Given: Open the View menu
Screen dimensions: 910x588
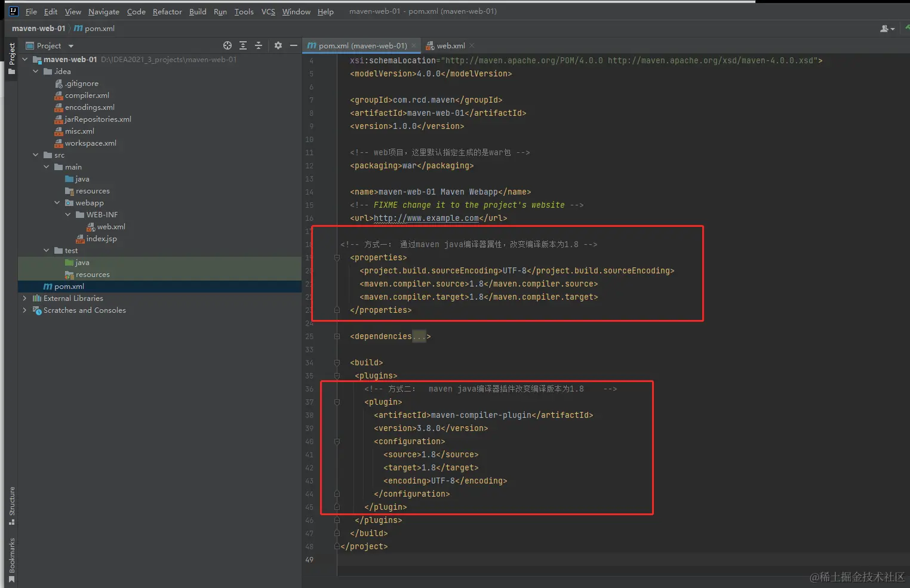Looking at the screenshot, I should (73, 11).
